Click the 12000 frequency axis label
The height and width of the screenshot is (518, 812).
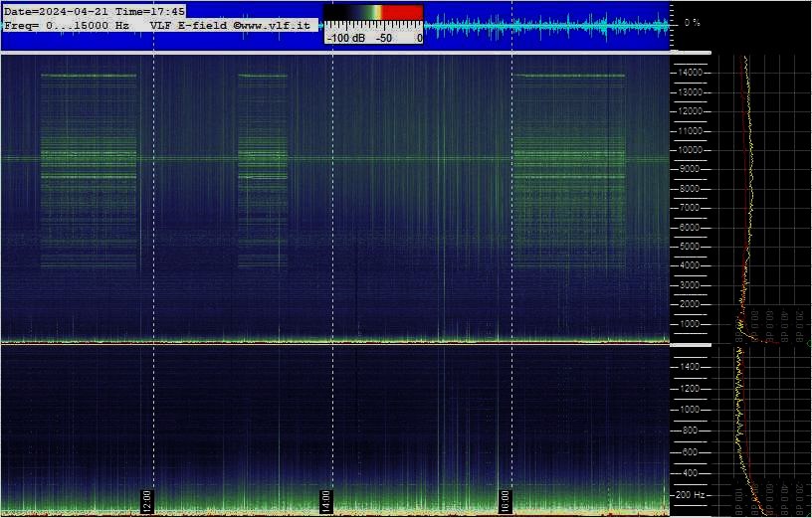tap(690, 111)
